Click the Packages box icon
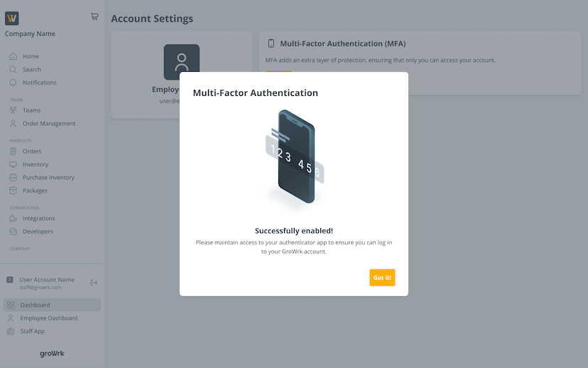The height and width of the screenshot is (368, 588). tap(13, 190)
